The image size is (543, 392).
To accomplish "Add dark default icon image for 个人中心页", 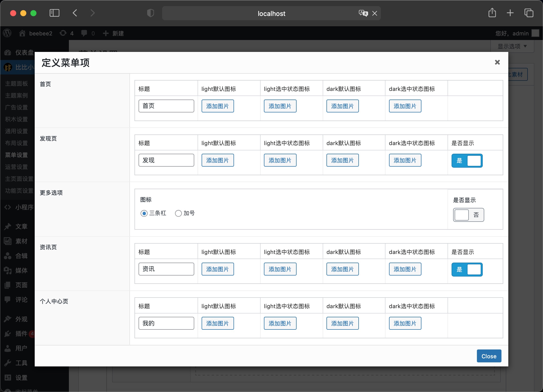I will tap(342, 323).
